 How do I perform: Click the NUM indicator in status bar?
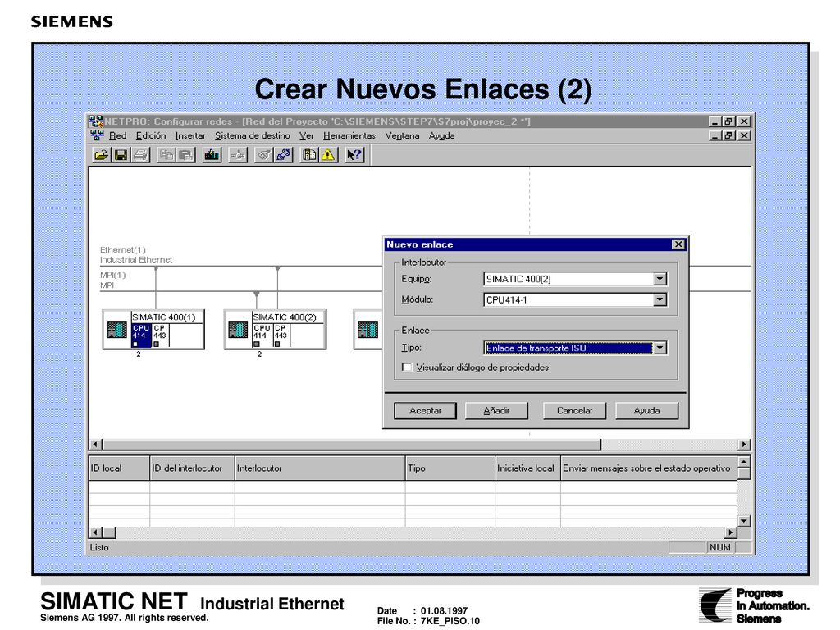pyautogui.click(x=720, y=547)
